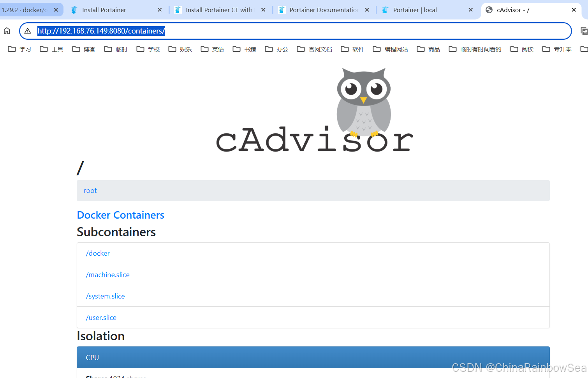
Task: Click the Not Secure warning icon
Action: click(27, 31)
